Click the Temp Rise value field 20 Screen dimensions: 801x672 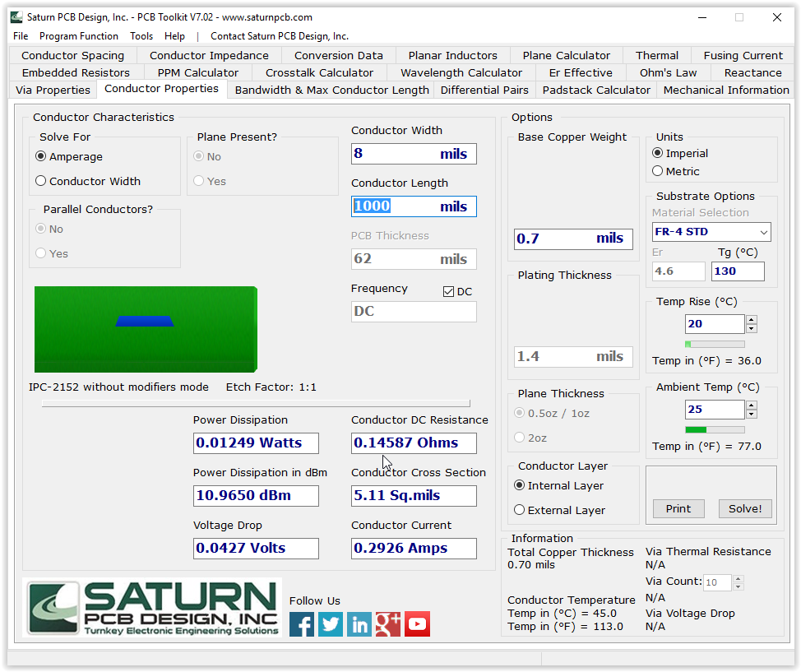[715, 324]
